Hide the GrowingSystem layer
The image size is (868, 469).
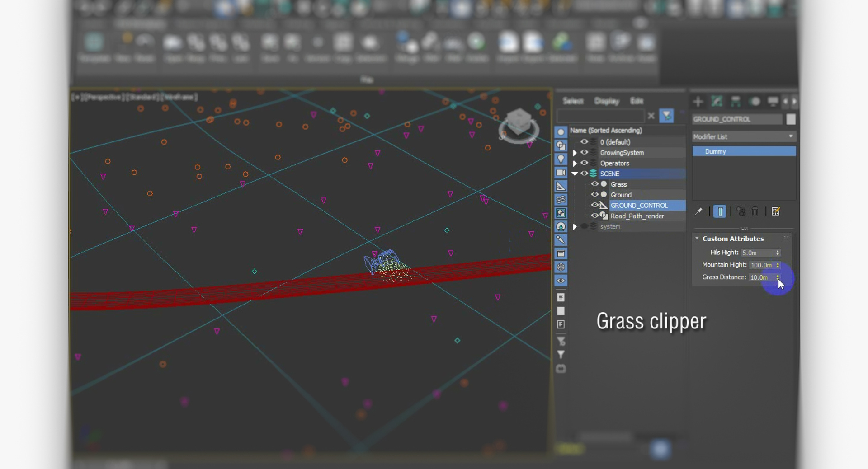tap(584, 152)
